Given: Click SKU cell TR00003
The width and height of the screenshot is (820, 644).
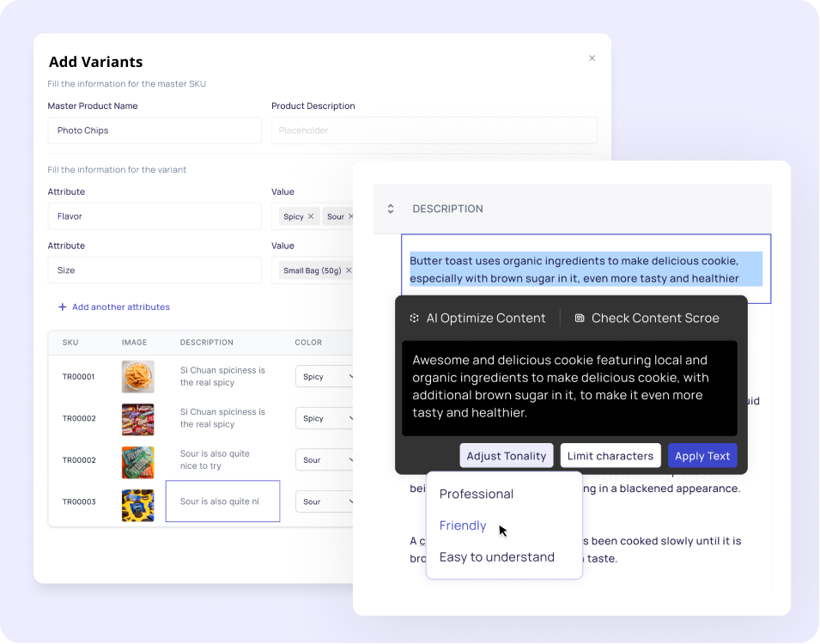Looking at the screenshot, I should click(79, 501).
